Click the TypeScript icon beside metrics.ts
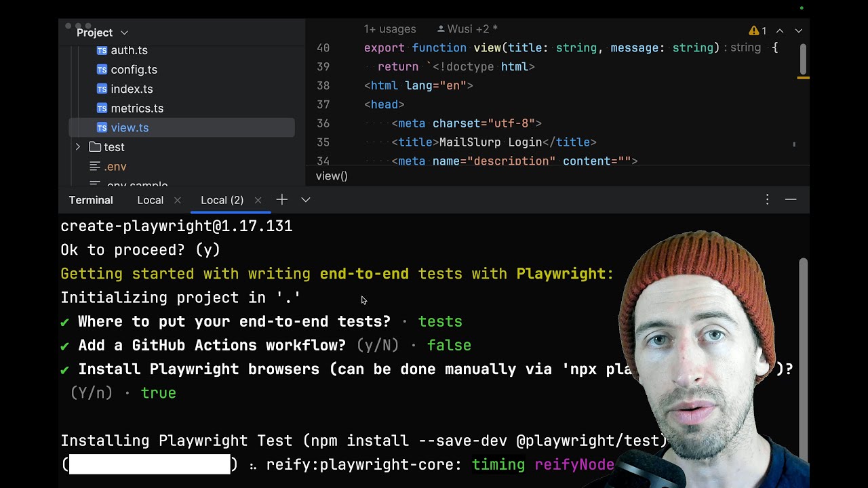 point(102,108)
